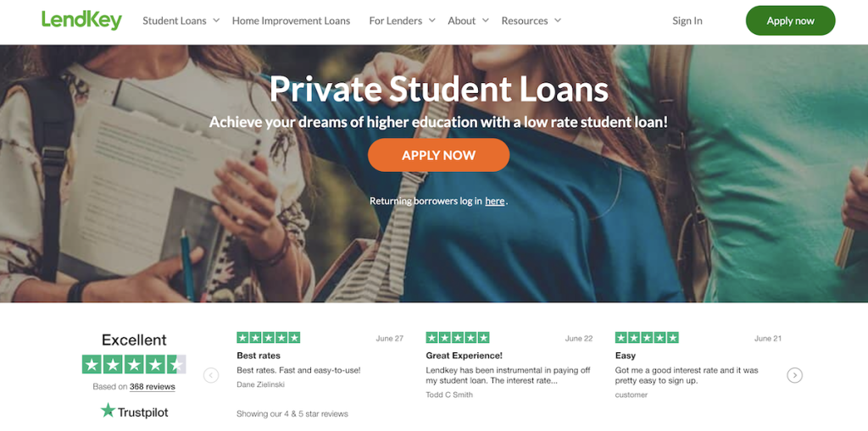Click the LendKey logo
This screenshot has height=431, width=868.
pyautogui.click(x=81, y=19)
